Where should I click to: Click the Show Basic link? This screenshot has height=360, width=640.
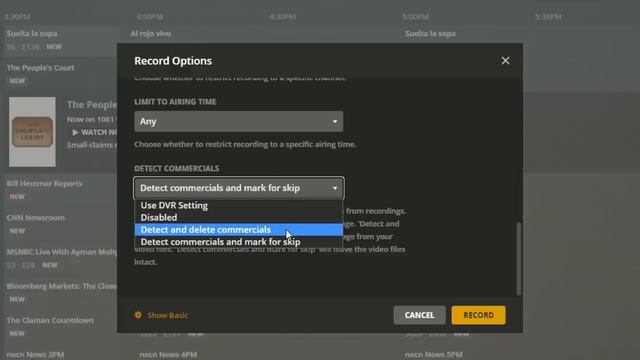[x=168, y=315]
